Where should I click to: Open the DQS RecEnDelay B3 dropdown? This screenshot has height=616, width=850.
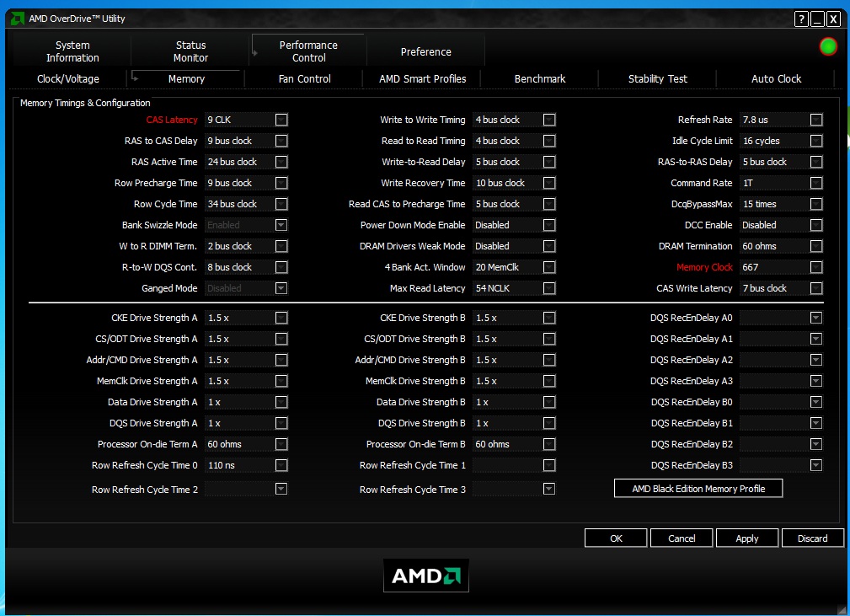816,465
